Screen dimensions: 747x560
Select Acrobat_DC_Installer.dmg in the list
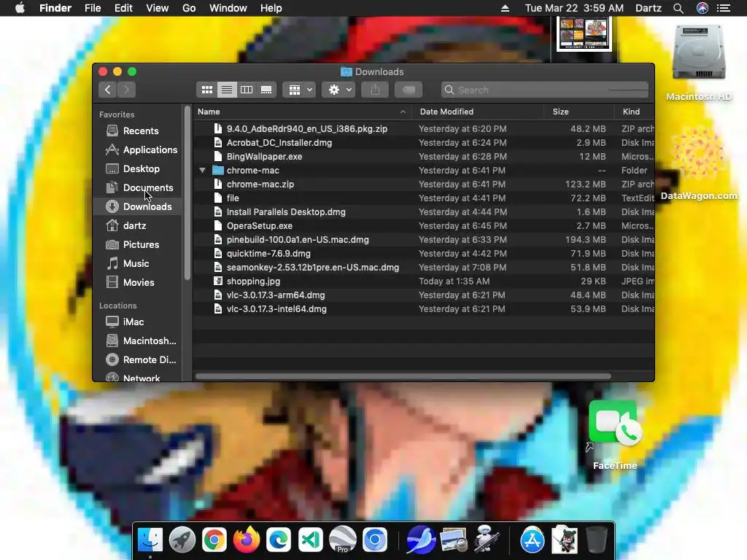(424, 142)
